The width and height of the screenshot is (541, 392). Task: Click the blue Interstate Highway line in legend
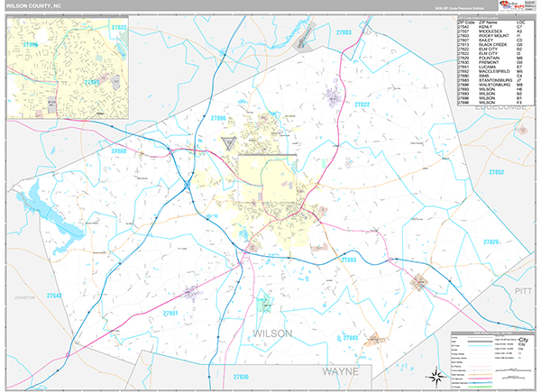(481, 383)
